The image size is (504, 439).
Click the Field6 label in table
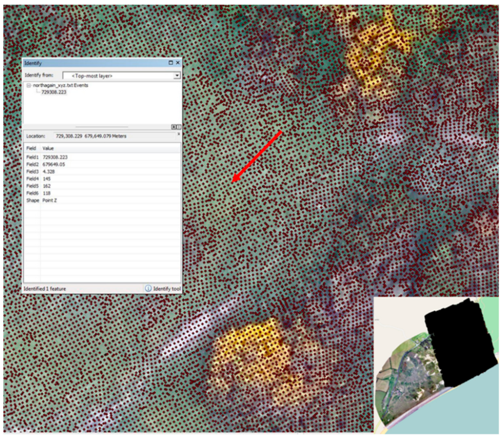point(33,193)
